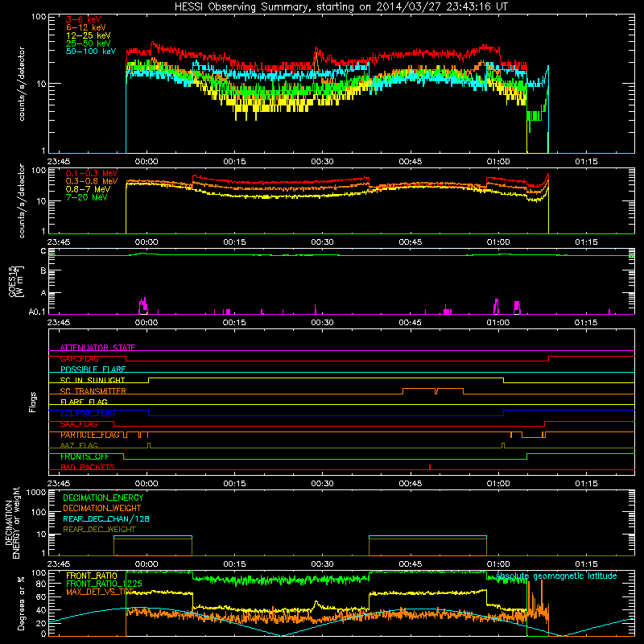
Task: Click the Absolute geomagnetic latitude label
Action: click(556, 576)
